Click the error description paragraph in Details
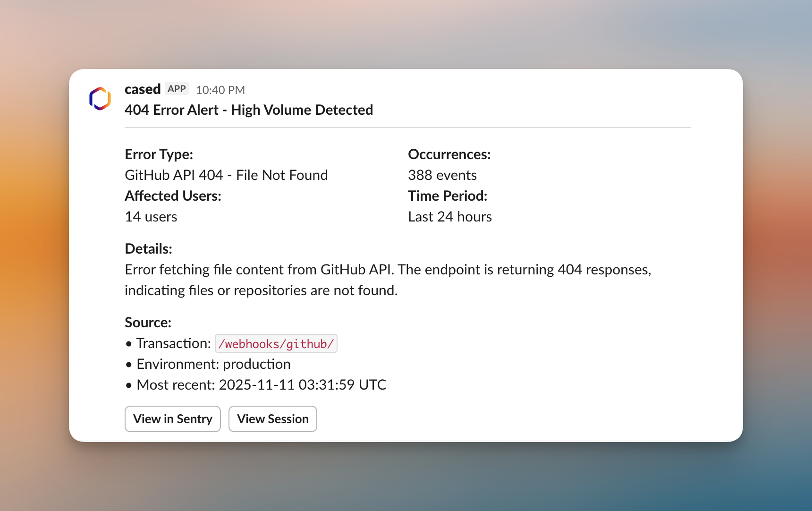Viewport: 812px width, 511px height. click(x=387, y=280)
